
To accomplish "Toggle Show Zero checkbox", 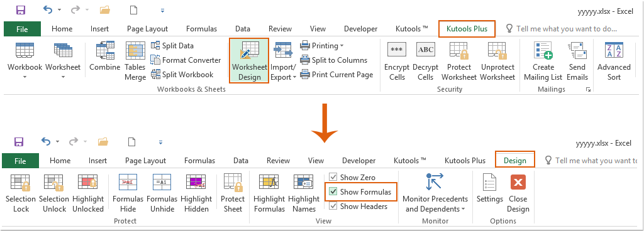I will 333,178.
